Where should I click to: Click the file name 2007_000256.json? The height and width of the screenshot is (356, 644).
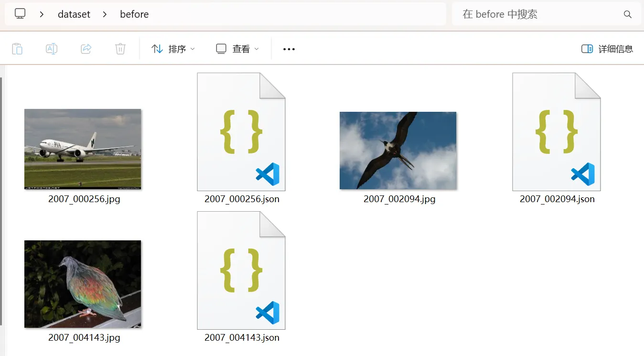click(x=242, y=199)
